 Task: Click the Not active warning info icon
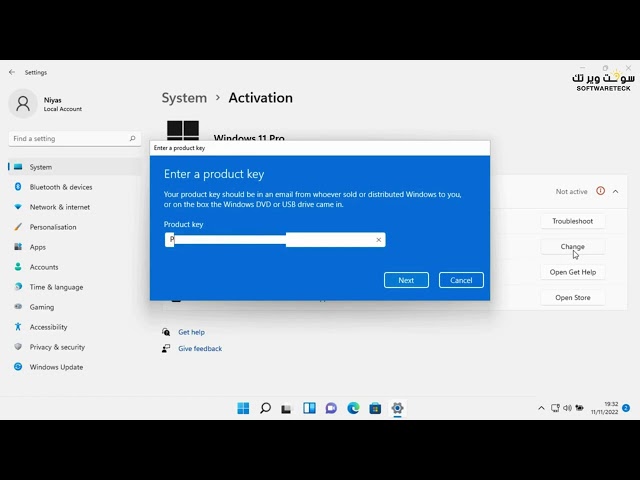(600, 191)
